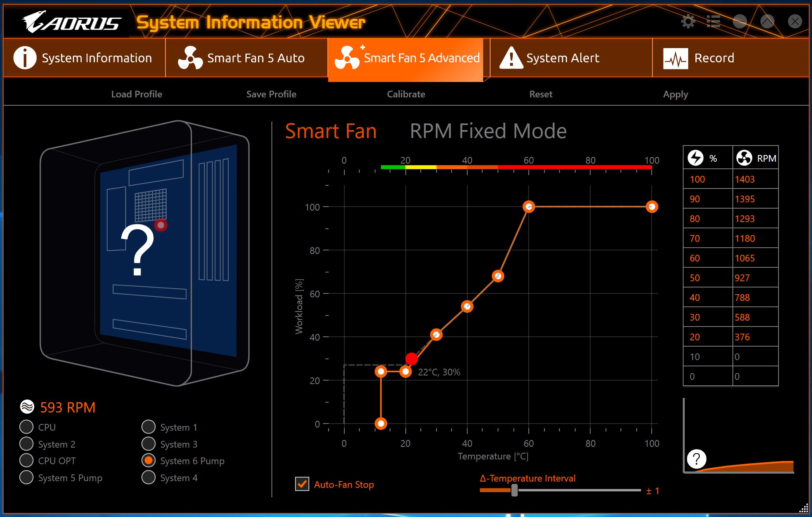Switch to the System Alert tab
This screenshot has width=812, height=517.
point(571,58)
